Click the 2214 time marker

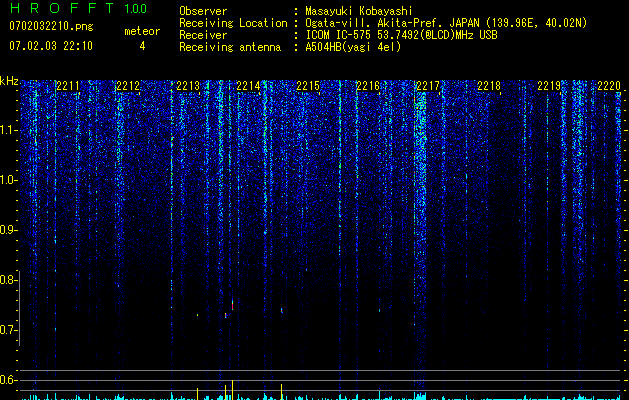tap(248, 85)
